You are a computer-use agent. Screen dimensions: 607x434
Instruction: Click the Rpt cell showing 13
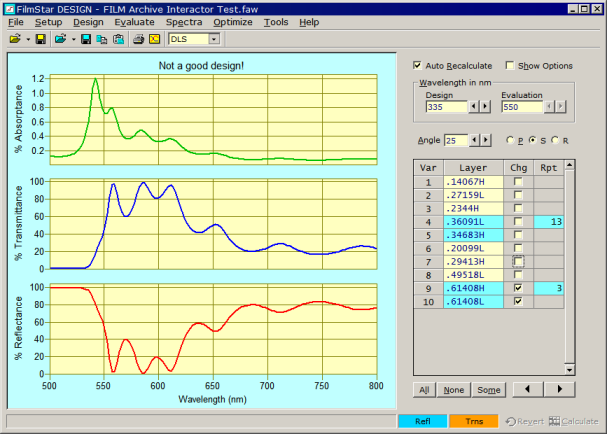pyautogui.click(x=549, y=221)
